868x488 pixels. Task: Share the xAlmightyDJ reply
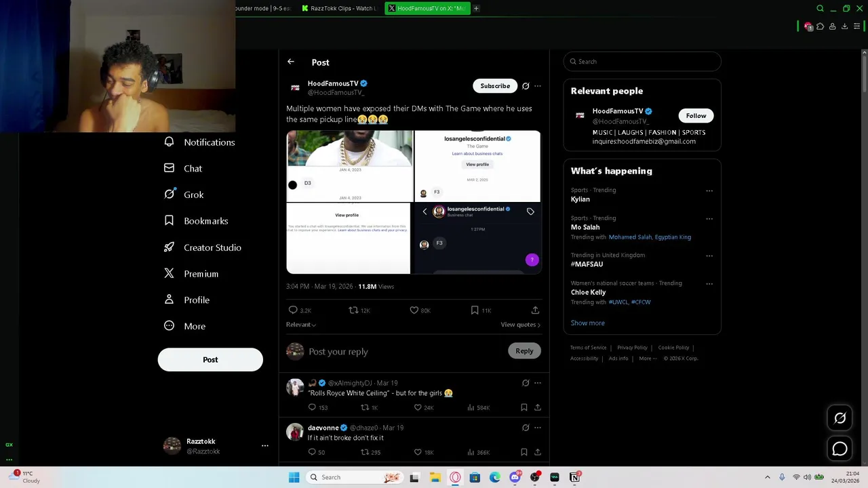[538, 407]
